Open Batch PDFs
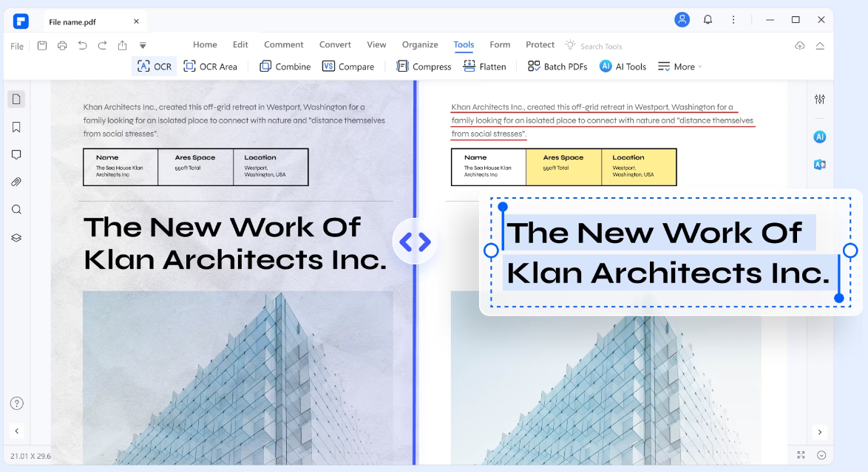This screenshot has width=868, height=472. tap(557, 66)
